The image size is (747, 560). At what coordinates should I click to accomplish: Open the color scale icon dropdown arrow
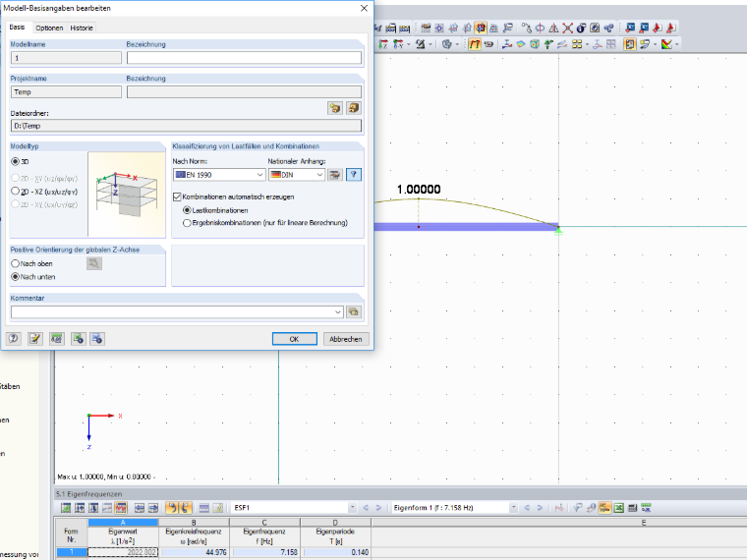(x=676, y=45)
